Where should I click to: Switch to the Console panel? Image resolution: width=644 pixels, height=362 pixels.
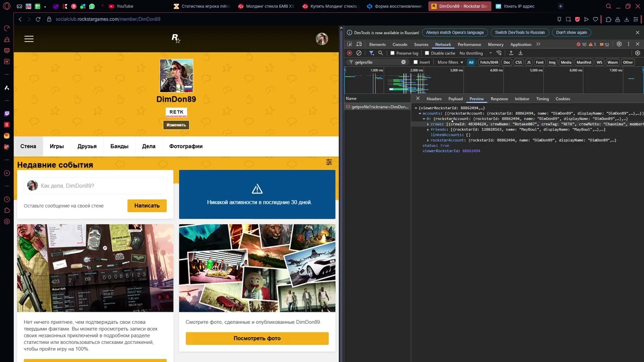click(400, 44)
